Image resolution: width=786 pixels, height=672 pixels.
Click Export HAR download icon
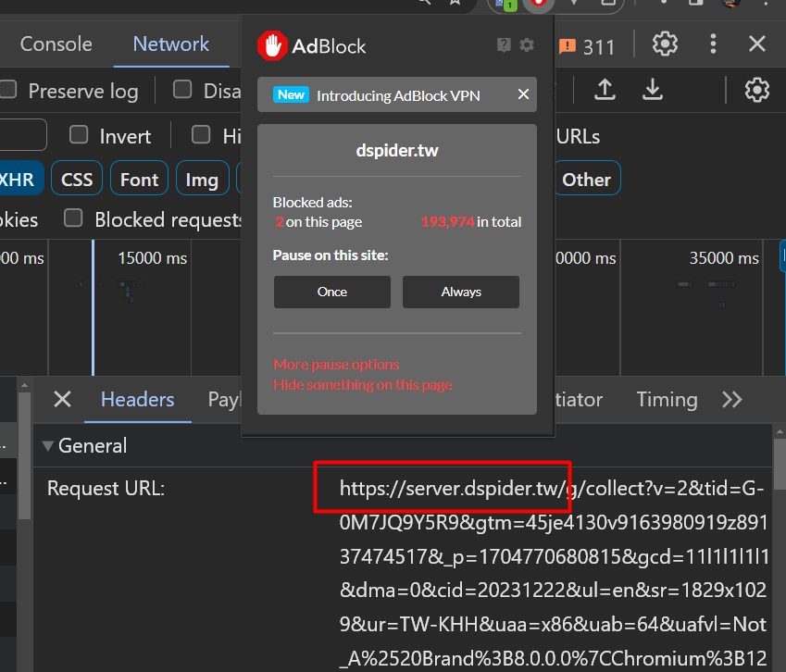[653, 90]
